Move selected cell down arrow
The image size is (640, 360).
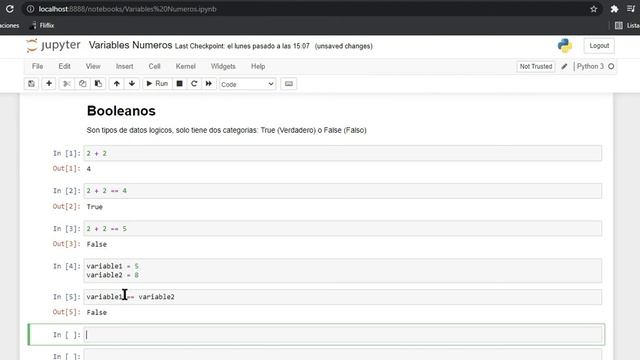(132, 84)
